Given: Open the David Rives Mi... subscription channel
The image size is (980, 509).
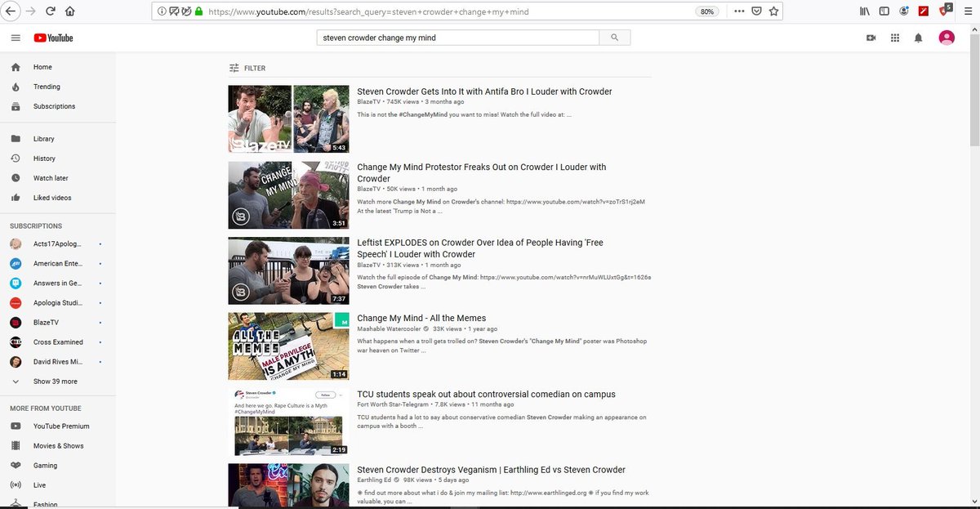Looking at the screenshot, I should pos(57,362).
